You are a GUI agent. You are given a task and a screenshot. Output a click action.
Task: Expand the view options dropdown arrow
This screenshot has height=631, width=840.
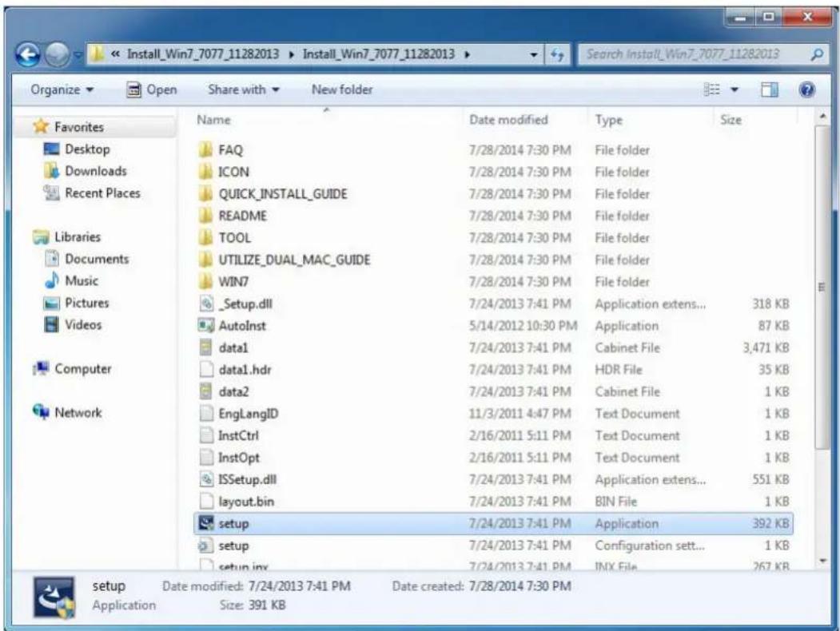(735, 90)
